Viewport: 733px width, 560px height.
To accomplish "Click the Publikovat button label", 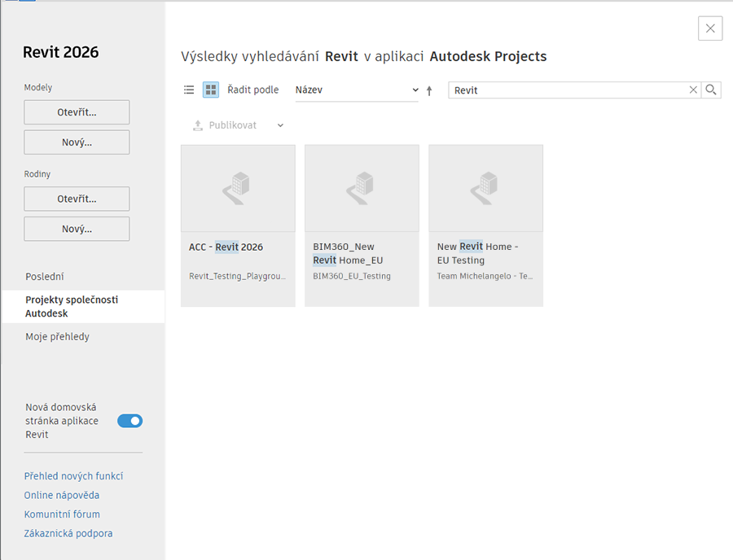I will point(232,125).
